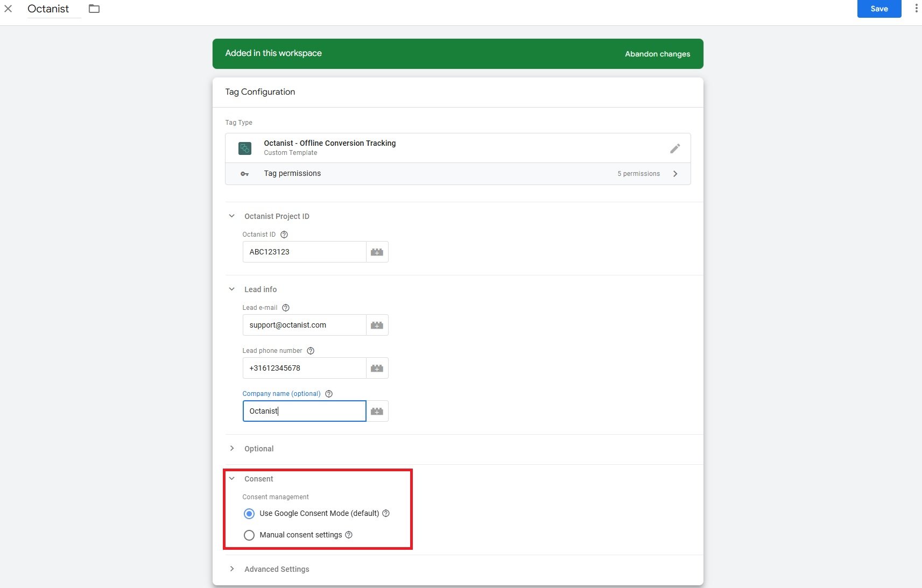Open variable picker for Lead phone number

coord(377,368)
